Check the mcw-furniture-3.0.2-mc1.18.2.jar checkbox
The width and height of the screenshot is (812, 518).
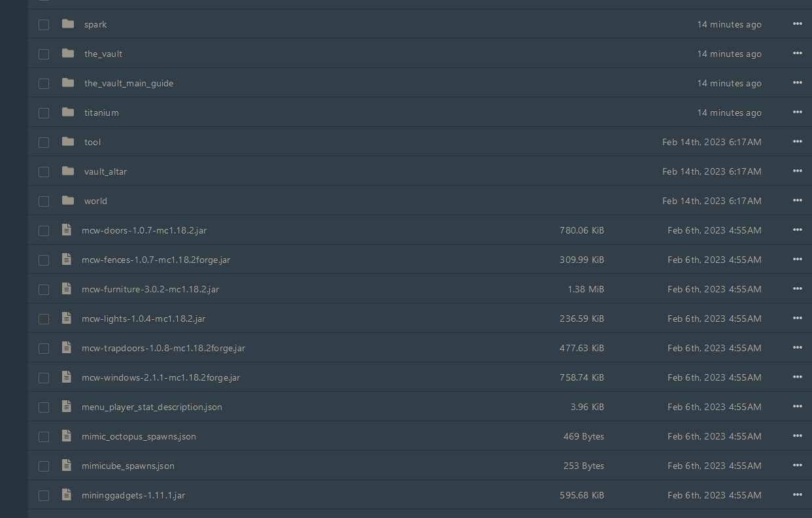pos(44,289)
